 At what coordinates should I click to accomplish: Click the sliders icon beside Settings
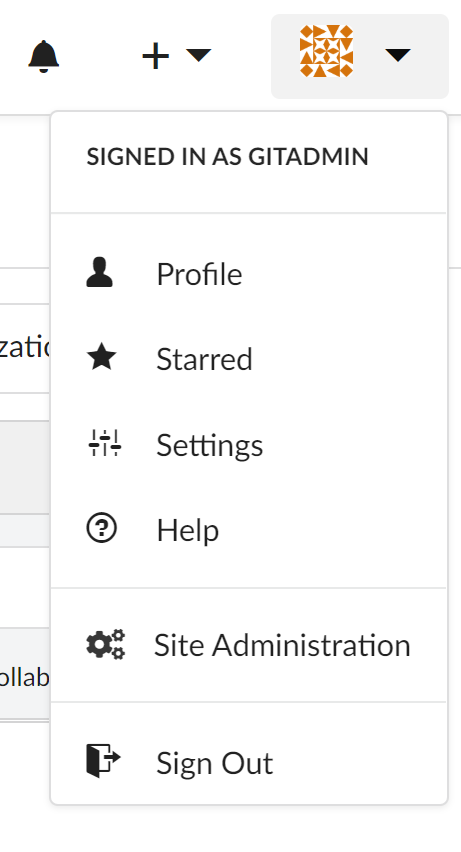[104, 443]
